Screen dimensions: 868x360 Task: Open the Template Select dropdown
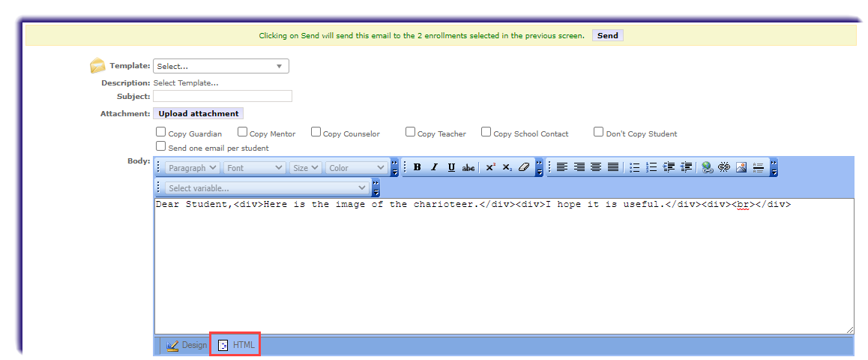point(221,66)
